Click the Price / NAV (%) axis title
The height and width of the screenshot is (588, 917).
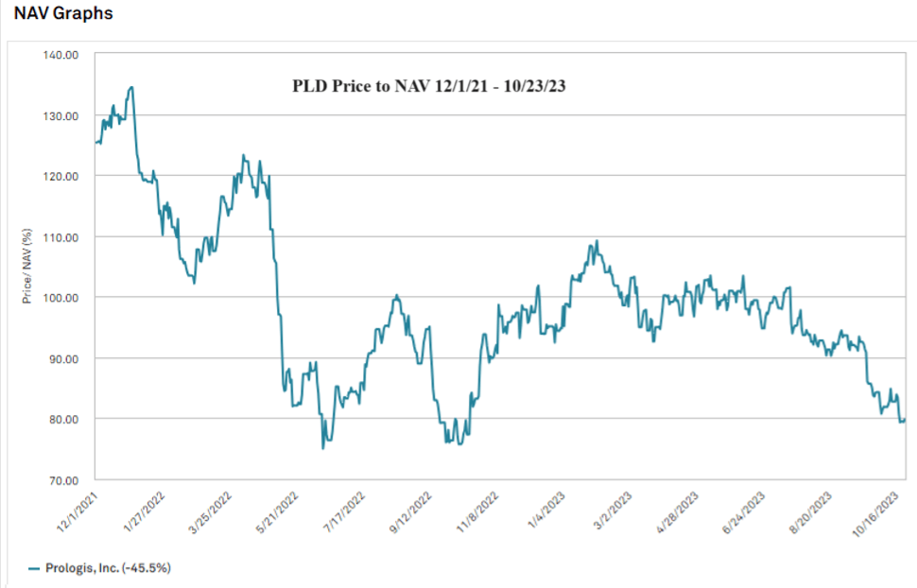(26, 266)
